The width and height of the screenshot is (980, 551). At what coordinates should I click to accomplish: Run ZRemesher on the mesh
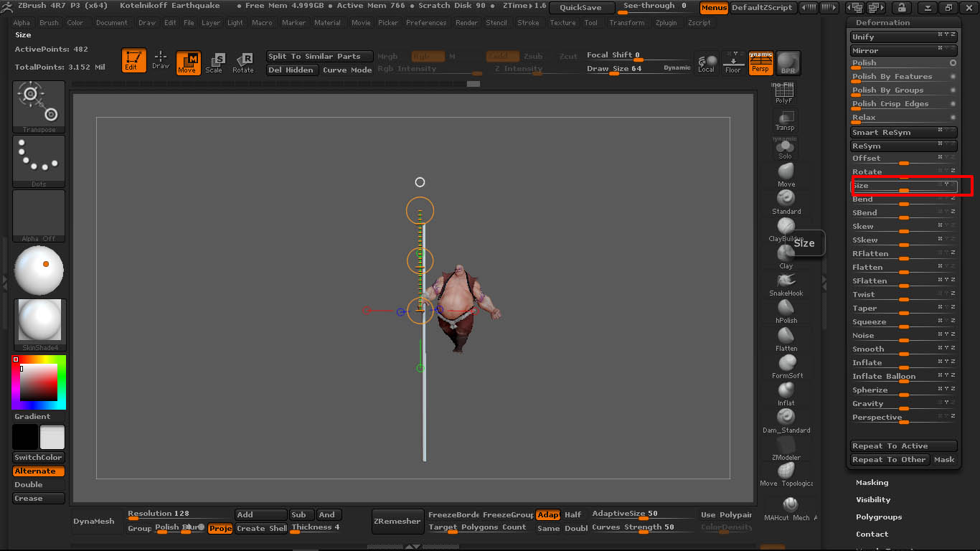point(397,522)
